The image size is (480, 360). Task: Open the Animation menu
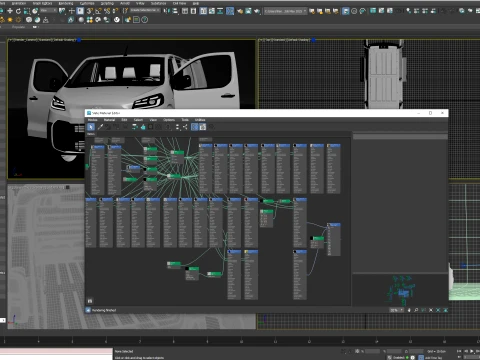[19, 3]
